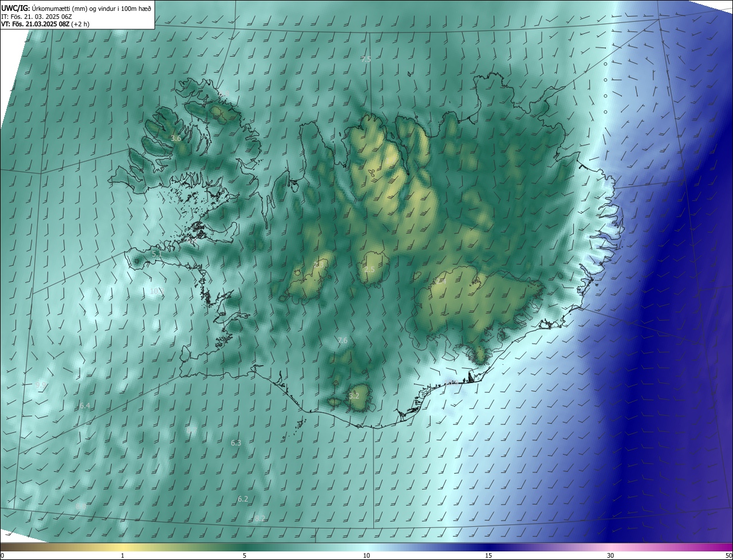
Task: Click the colorbar tick label 5
Action: 245,555
